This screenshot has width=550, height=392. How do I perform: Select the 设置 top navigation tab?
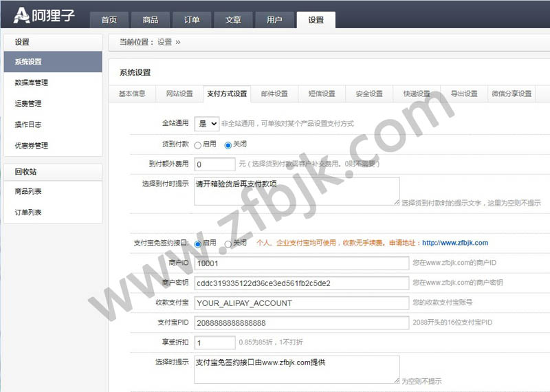316,20
